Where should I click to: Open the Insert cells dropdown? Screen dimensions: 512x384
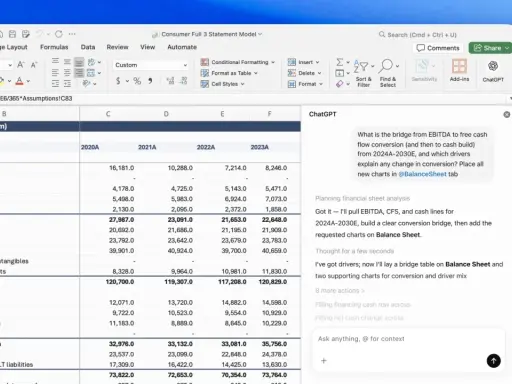click(303, 62)
